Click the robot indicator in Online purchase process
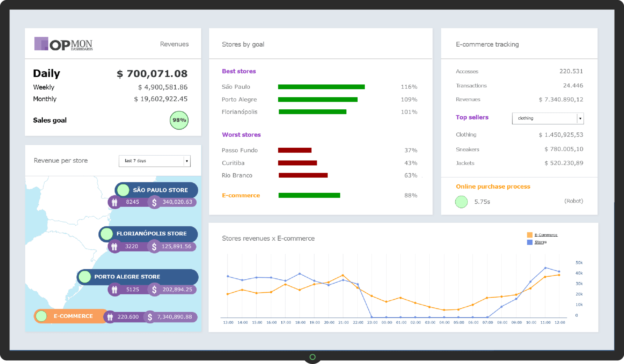Image resolution: width=624 pixels, height=364 pixels. coord(461,201)
